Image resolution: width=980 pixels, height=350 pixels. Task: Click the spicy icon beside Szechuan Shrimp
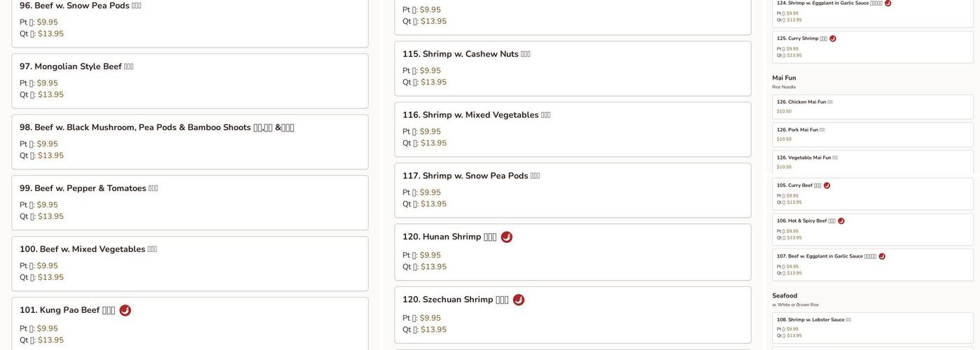(x=519, y=300)
